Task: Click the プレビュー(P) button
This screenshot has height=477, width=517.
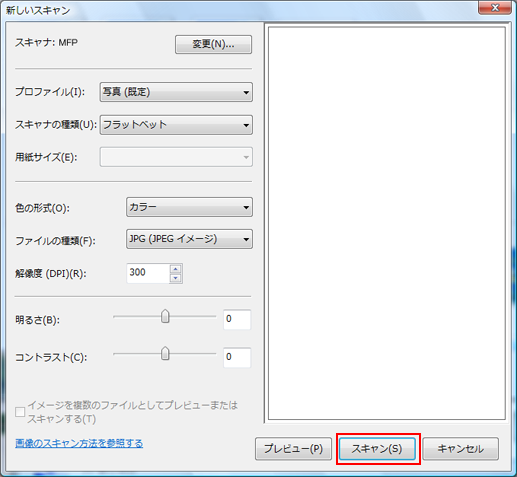Action: click(293, 449)
